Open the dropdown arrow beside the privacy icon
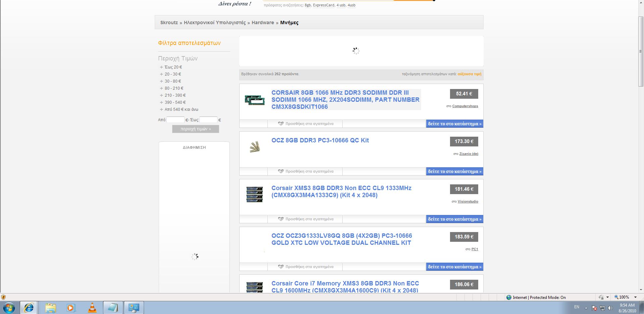644x314 pixels. click(607, 297)
